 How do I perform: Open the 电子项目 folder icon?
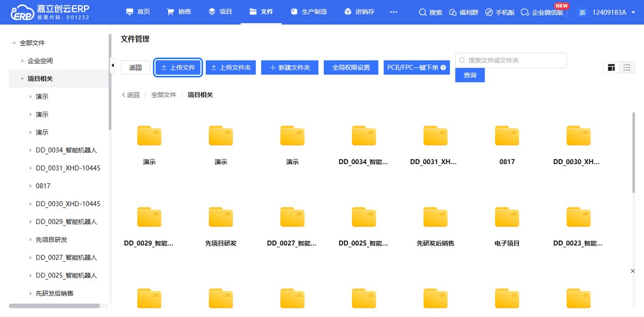pos(507,217)
